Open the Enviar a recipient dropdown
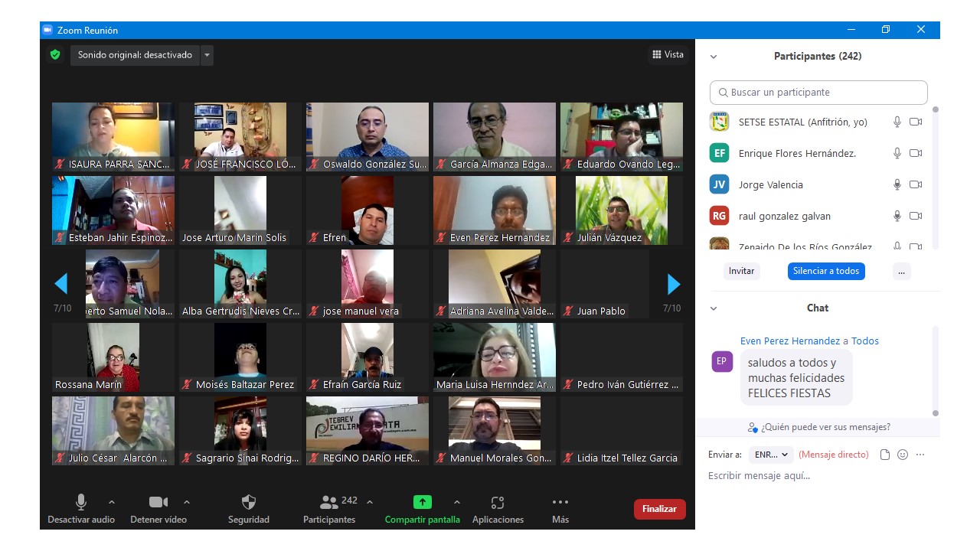980x551 pixels. [x=771, y=455]
